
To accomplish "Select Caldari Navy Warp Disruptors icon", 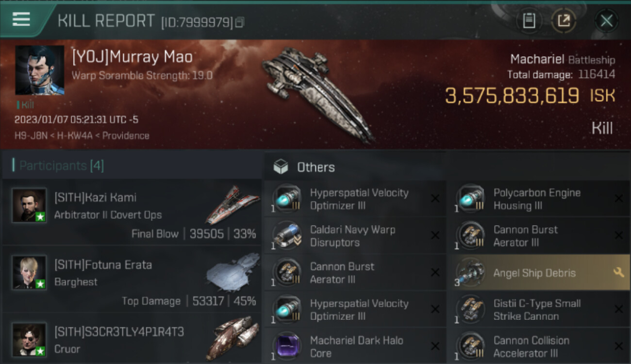I will (286, 235).
